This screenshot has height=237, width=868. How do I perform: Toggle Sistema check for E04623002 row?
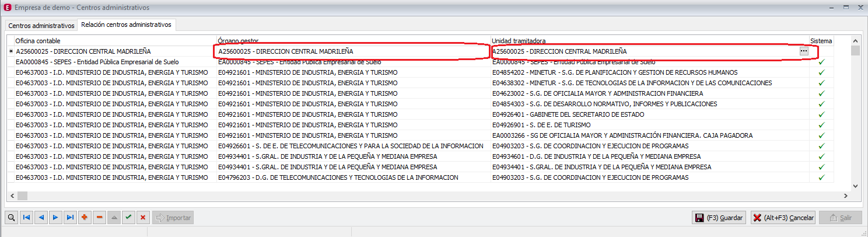821,93
